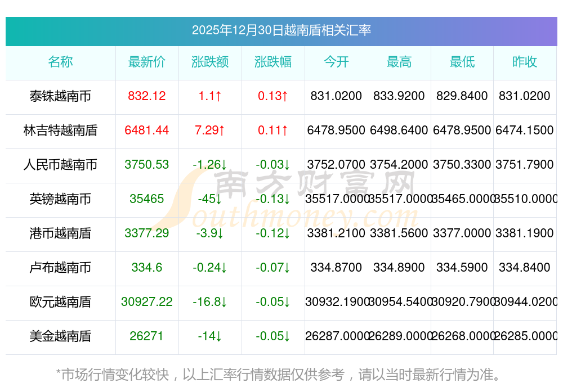Image resolution: width=563 pixels, height=392 pixels.
Task: Open the 欧元越南盾 currency name
Action: click(60, 302)
